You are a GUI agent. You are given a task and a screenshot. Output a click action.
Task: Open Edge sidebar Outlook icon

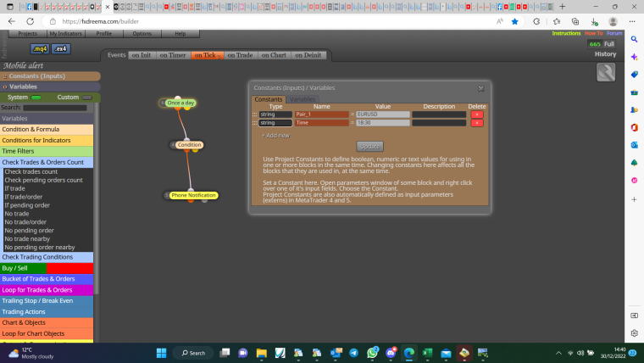(x=634, y=145)
